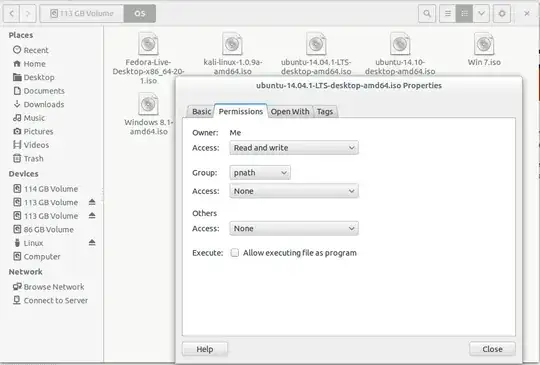
Task: Open the gear settings menu icon
Action: (502, 14)
